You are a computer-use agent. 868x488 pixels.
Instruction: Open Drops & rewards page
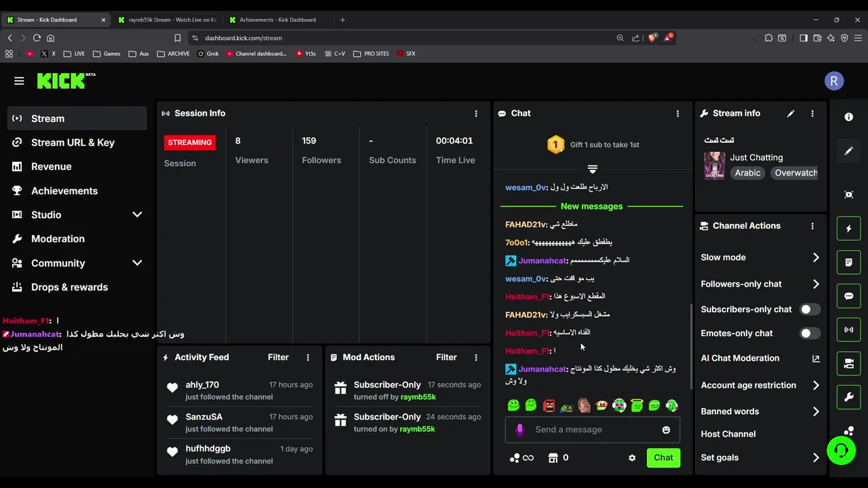click(77, 287)
